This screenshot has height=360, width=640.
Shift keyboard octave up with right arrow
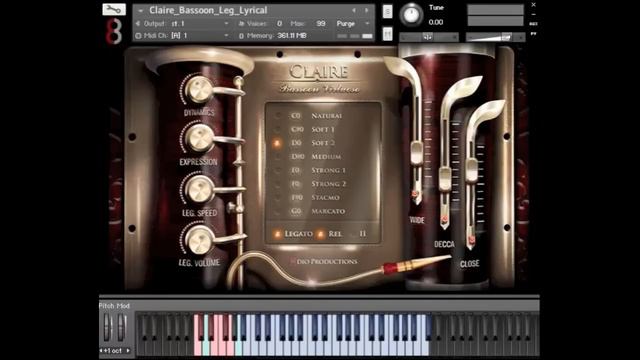128,351
